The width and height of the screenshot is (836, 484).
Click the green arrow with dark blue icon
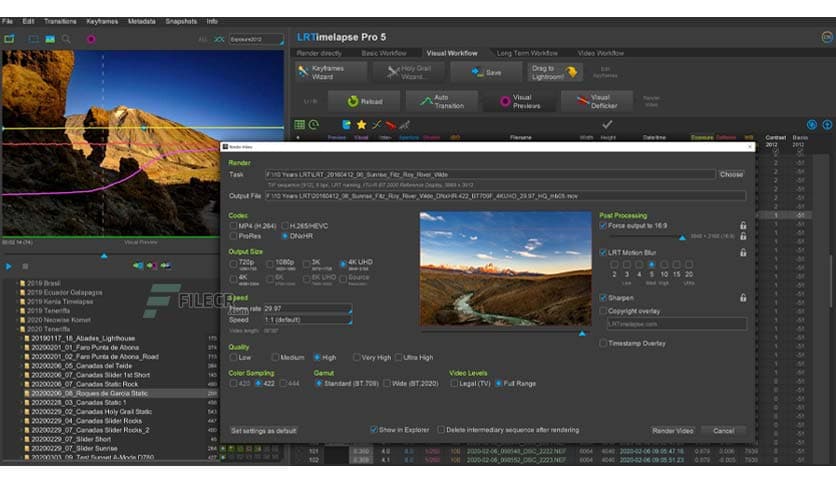(x=166, y=265)
